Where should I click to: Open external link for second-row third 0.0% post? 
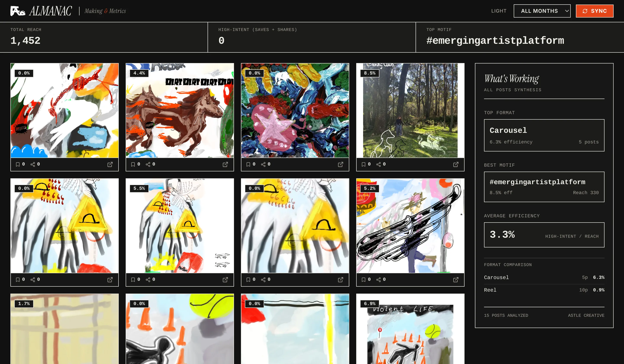pyautogui.click(x=340, y=279)
